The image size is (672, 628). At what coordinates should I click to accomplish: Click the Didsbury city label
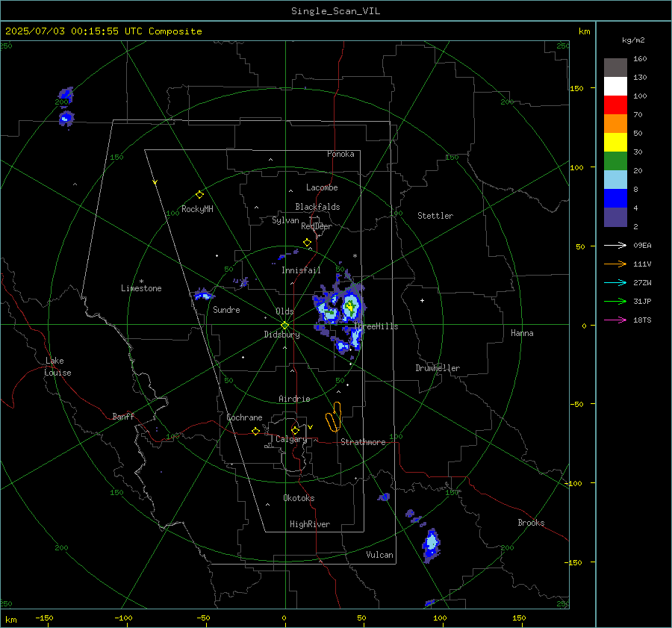281,335
